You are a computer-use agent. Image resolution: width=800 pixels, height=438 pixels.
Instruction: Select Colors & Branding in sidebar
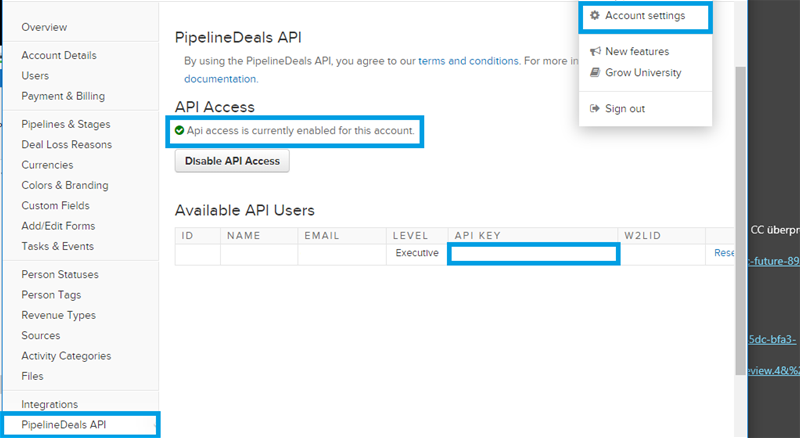tap(65, 185)
